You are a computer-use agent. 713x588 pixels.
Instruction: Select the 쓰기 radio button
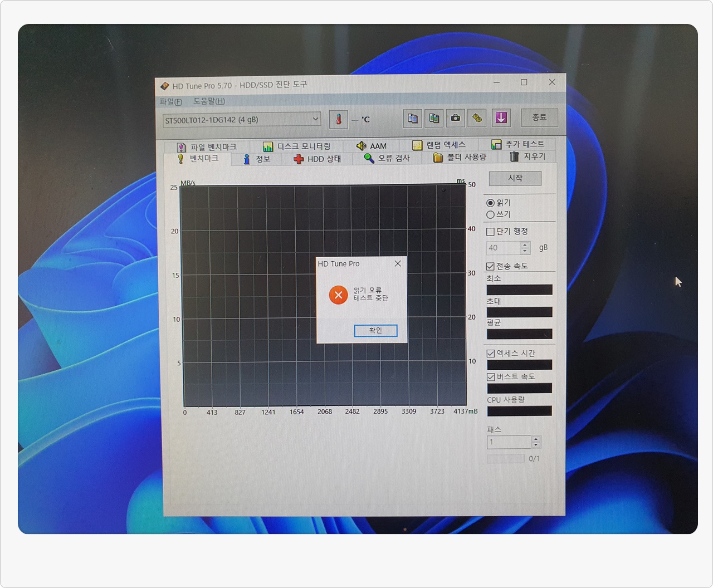[490, 214]
